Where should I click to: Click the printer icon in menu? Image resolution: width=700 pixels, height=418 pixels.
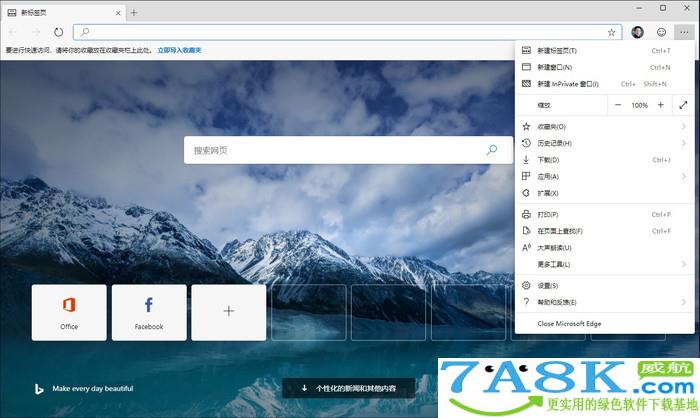pyautogui.click(x=526, y=214)
